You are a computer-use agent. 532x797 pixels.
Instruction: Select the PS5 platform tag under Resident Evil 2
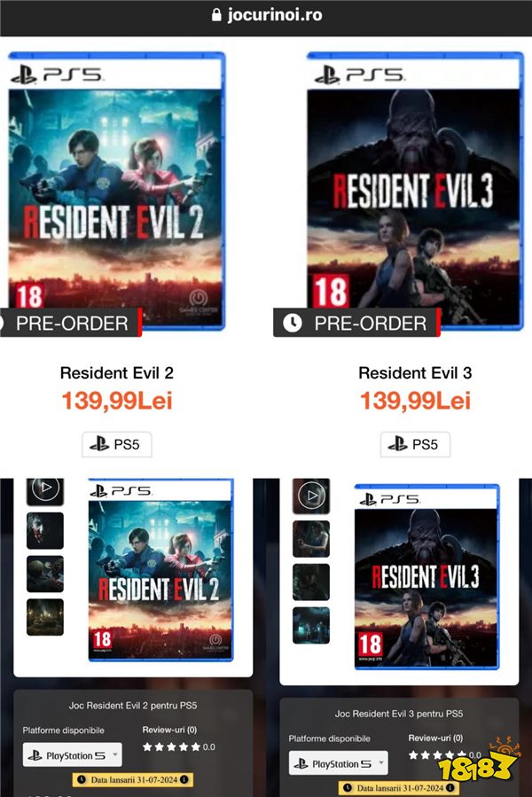pos(116,445)
